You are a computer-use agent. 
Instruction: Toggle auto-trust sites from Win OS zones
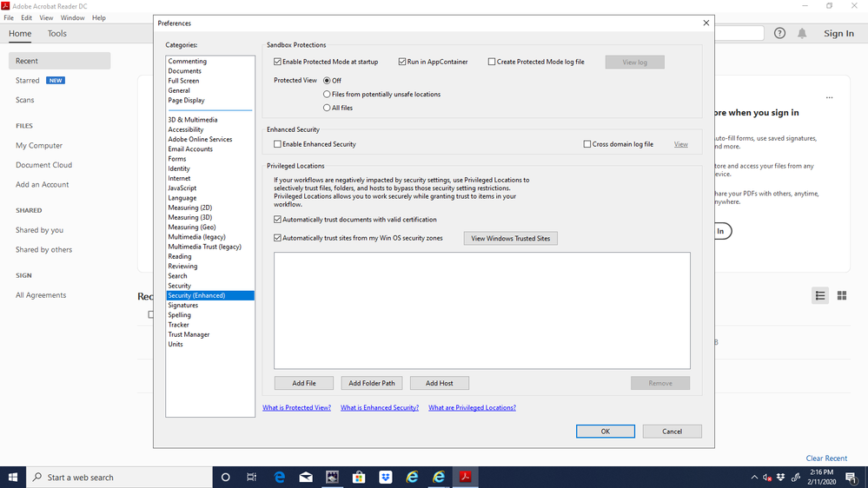(277, 238)
